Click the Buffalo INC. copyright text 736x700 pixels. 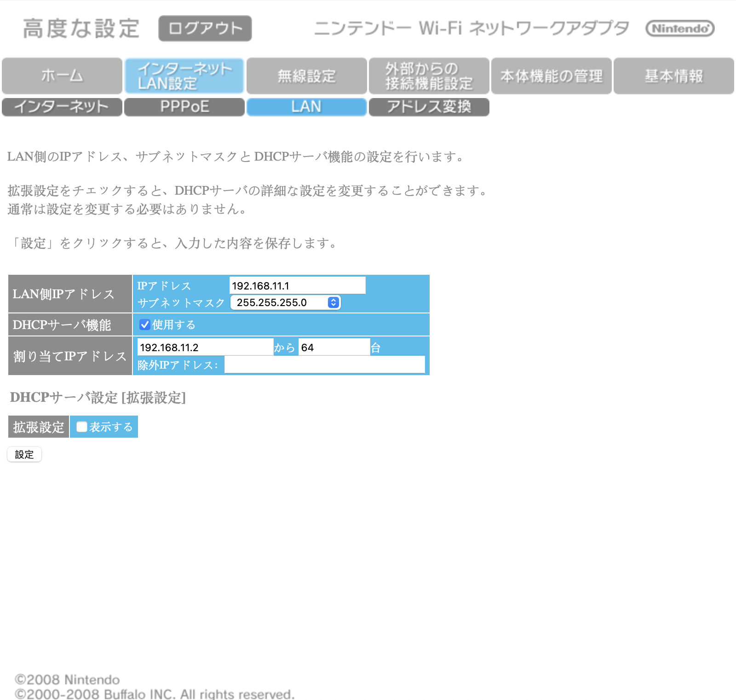(x=155, y=694)
